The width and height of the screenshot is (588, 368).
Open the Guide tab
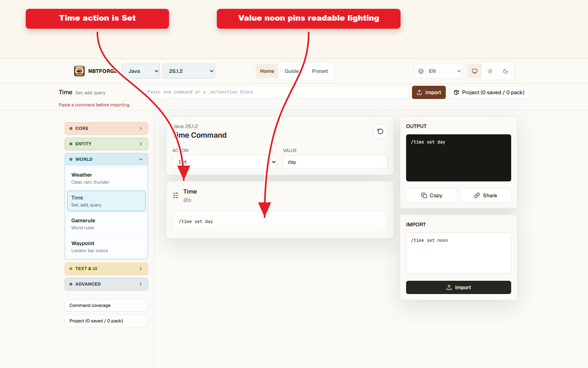tap(291, 71)
